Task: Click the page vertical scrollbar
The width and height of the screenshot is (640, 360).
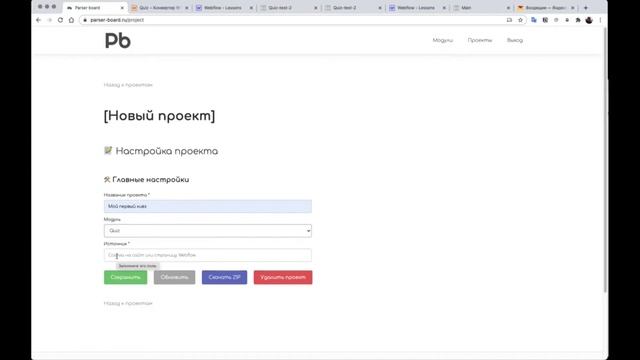Action: pos(604,159)
